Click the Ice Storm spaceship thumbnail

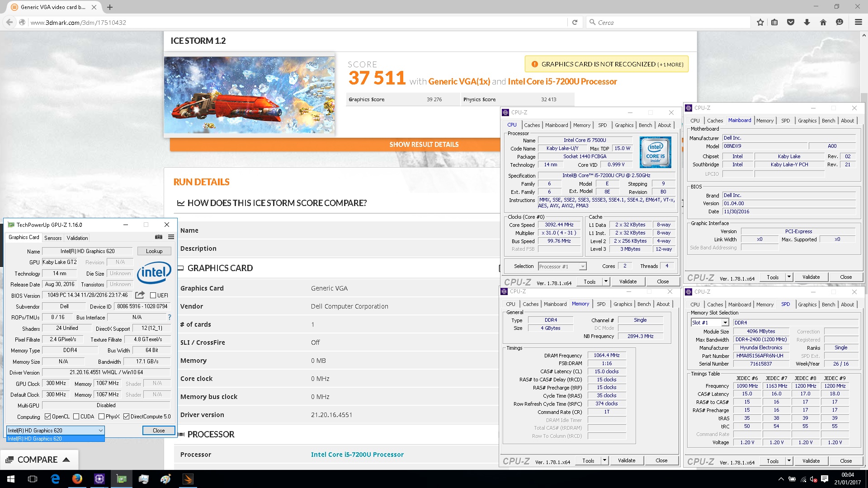pos(250,94)
